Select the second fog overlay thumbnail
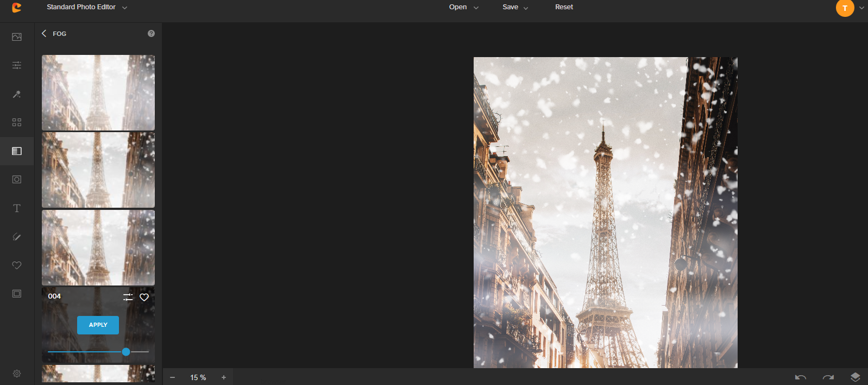Screen dimensions: 868x385 [x=98, y=170]
